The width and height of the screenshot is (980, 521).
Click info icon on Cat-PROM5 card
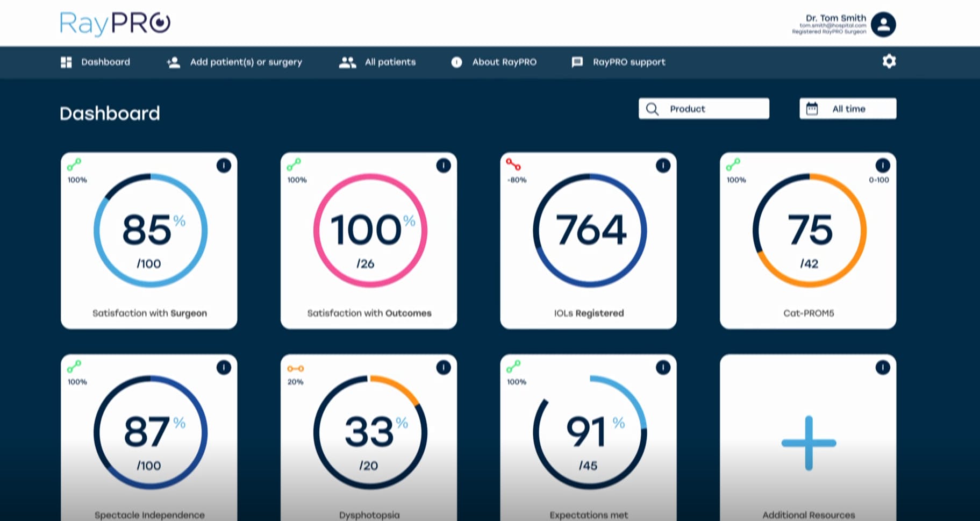tap(882, 166)
